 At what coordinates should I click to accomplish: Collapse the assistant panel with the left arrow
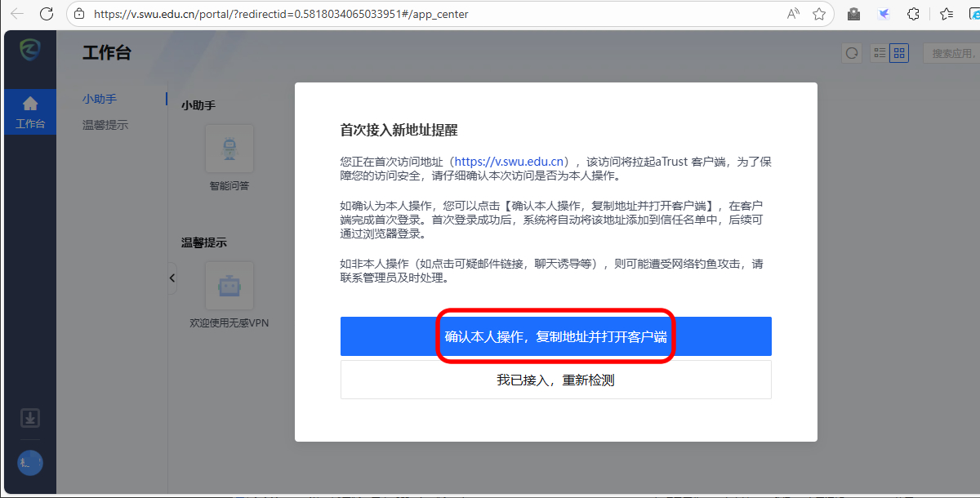171,278
